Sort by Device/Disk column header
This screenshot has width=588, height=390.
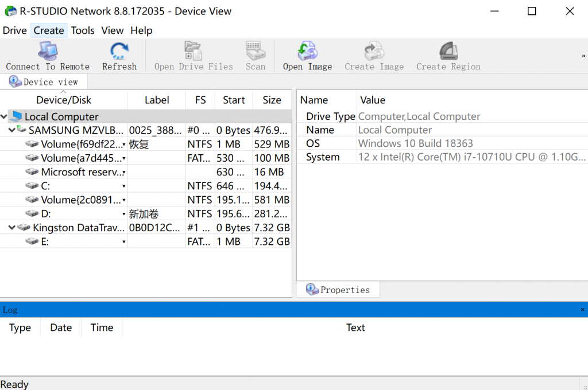point(64,100)
